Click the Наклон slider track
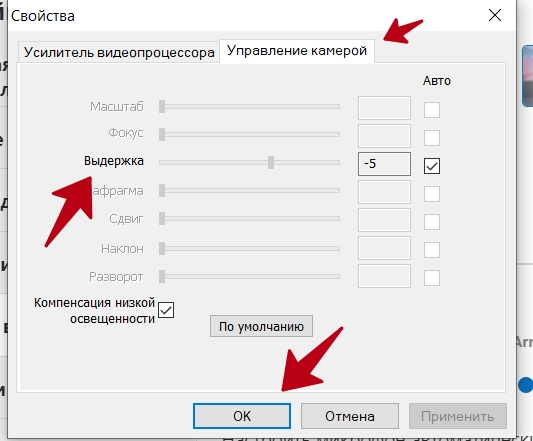 250,249
